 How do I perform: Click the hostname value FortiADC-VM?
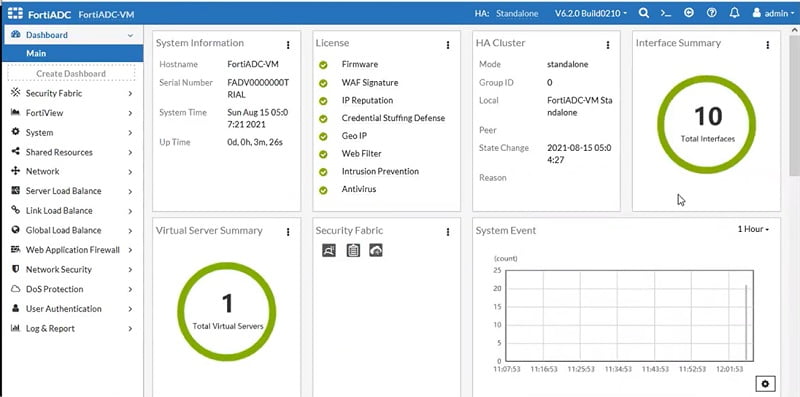coord(253,65)
